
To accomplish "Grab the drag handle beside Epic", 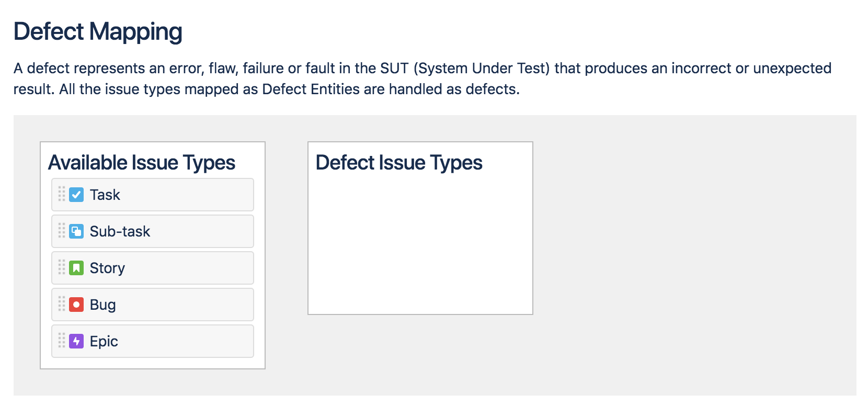I will (x=62, y=340).
